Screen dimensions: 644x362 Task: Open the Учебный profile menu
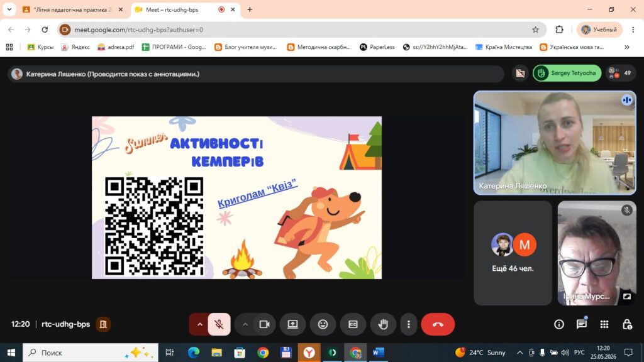click(599, 30)
